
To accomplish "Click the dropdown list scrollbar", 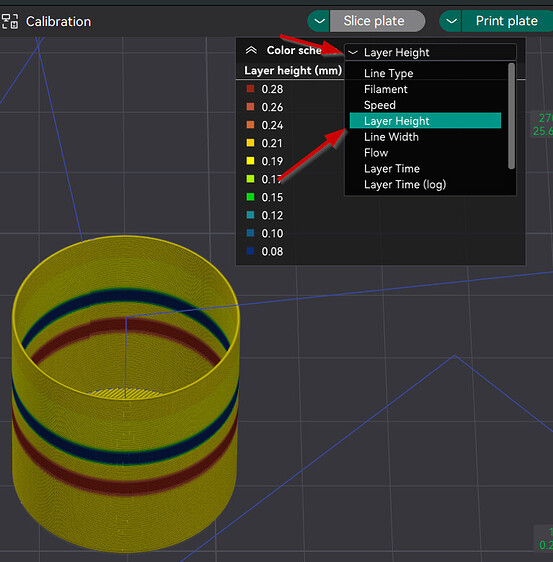I will [511, 116].
